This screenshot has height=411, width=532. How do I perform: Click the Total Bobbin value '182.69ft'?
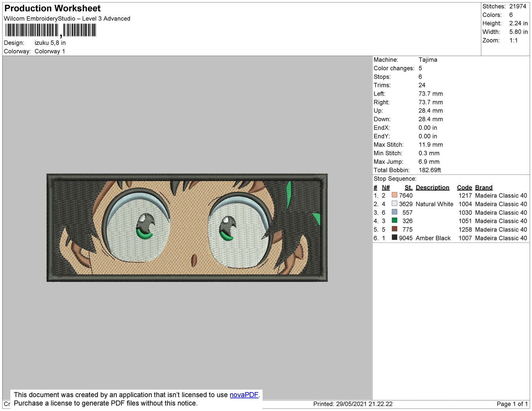(430, 170)
